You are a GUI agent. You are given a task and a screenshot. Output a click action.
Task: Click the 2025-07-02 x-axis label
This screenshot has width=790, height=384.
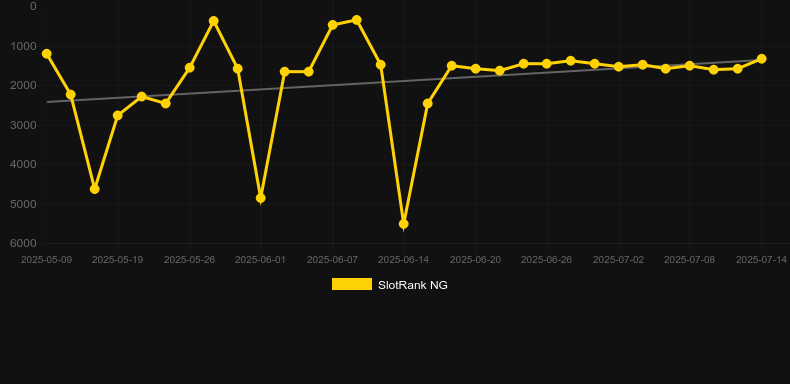pos(619,260)
